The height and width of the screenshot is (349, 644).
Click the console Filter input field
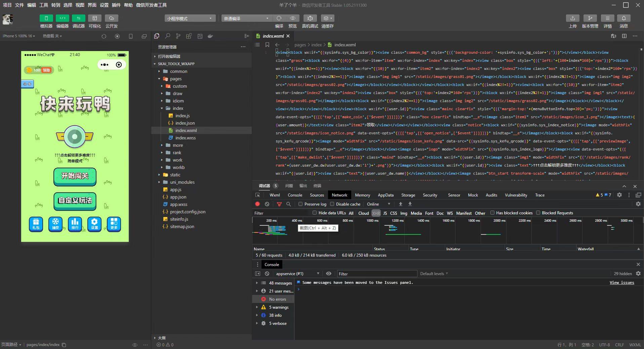click(x=377, y=274)
